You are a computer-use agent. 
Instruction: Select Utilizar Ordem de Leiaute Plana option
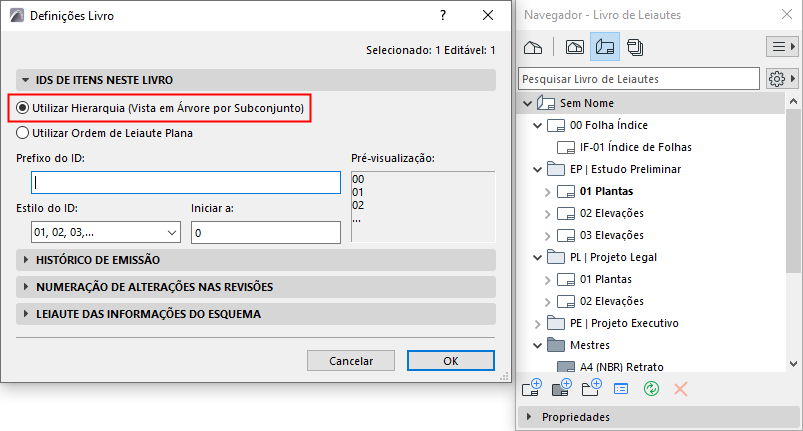click(x=23, y=133)
